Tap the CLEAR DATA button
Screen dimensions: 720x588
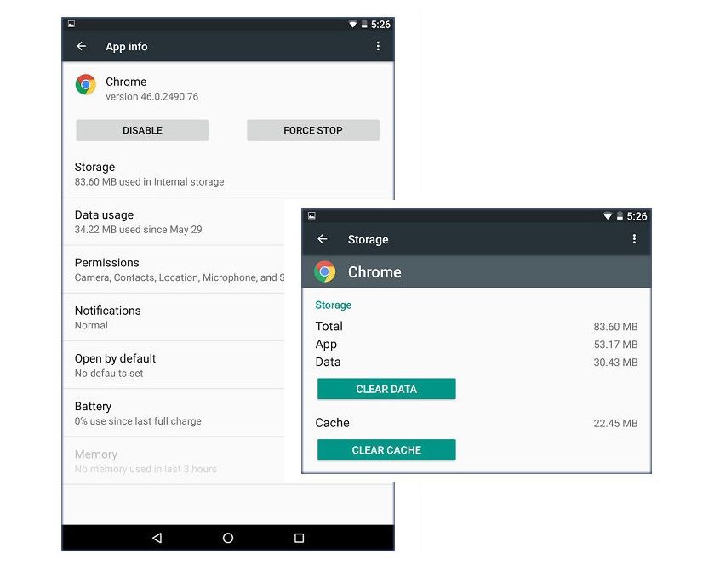coord(386,389)
